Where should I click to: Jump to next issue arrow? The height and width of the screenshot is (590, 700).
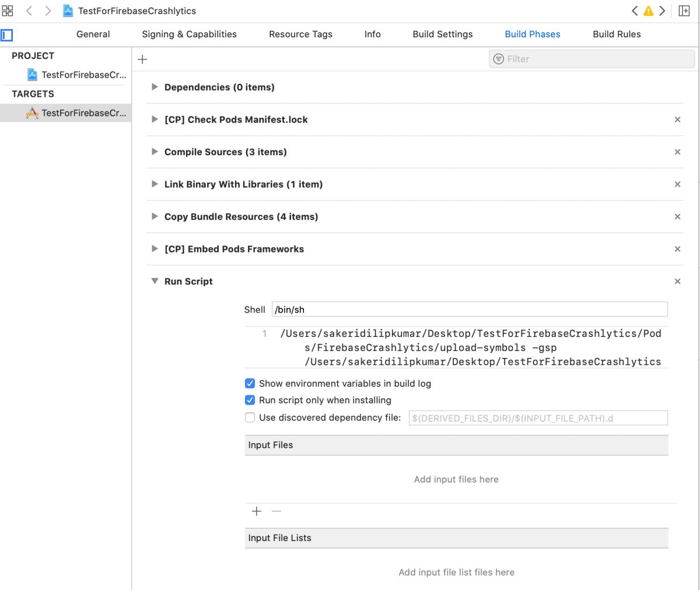click(662, 10)
